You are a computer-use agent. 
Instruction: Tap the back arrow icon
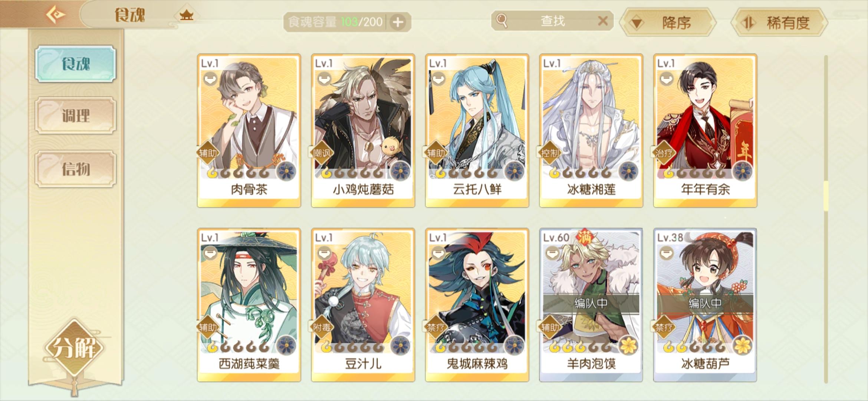pyautogui.click(x=56, y=15)
